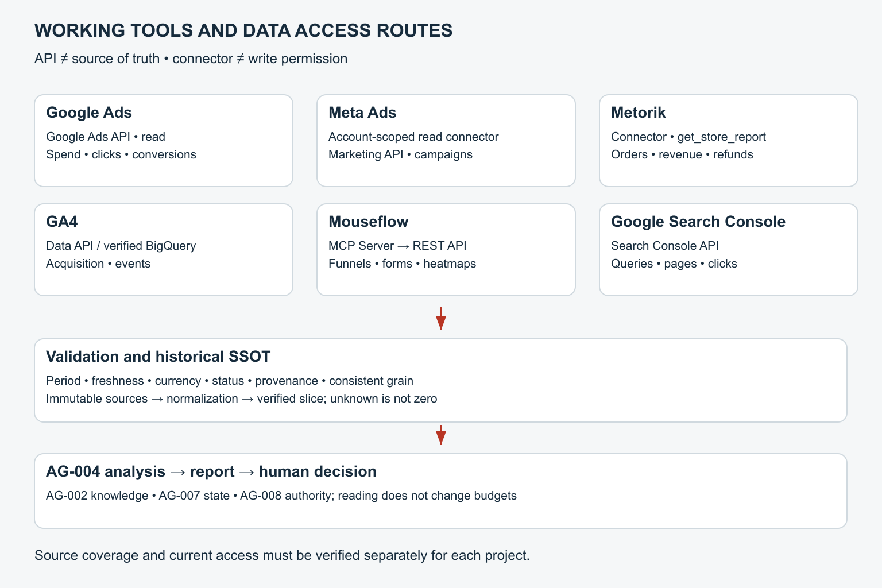Click the subtitle "API ≠ source of truth • connector ≠ write permission"
Screen dimensions: 882x588
click(191, 59)
